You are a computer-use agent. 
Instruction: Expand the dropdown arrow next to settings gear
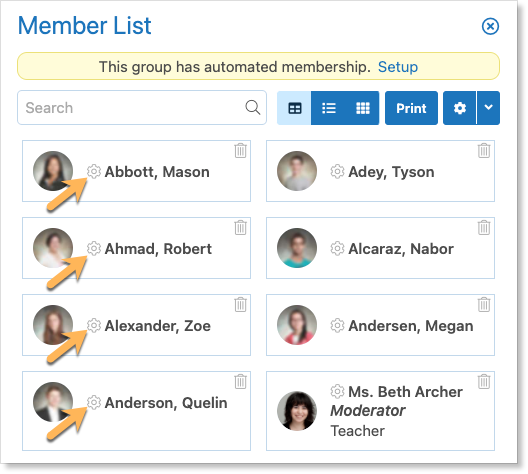point(488,108)
